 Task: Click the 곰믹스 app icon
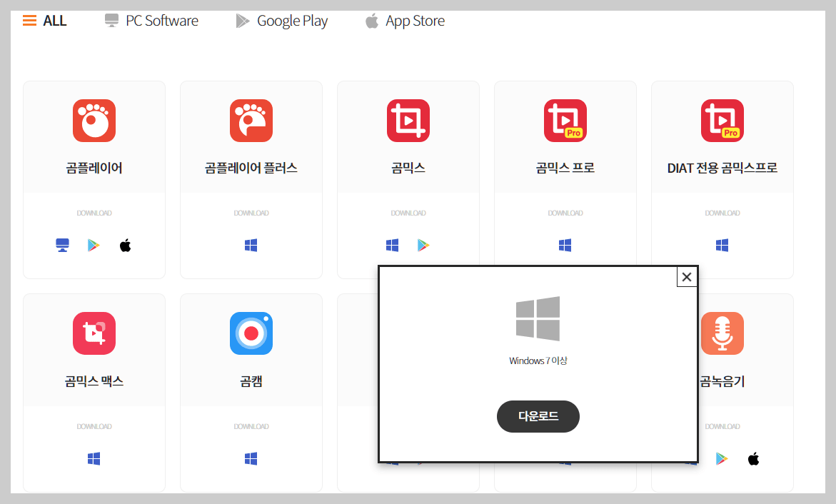coord(408,121)
